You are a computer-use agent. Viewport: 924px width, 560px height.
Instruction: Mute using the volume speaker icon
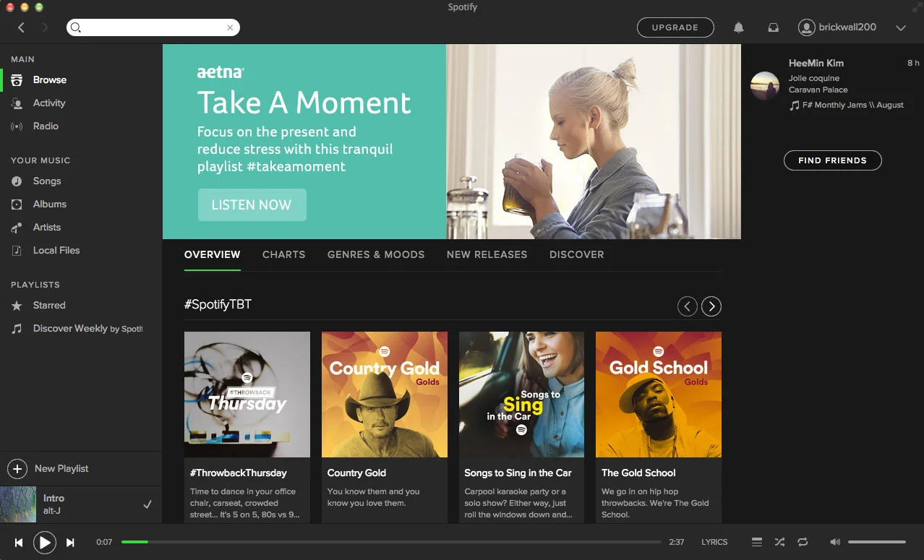point(835,542)
